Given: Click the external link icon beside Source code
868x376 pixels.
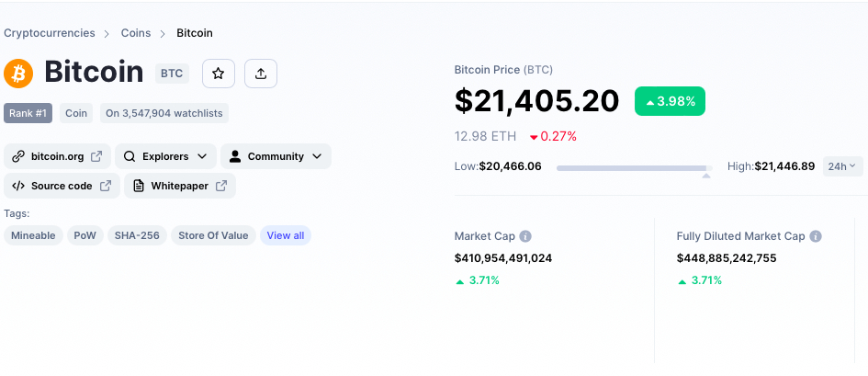Looking at the screenshot, I should pyautogui.click(x=106, y=186).
